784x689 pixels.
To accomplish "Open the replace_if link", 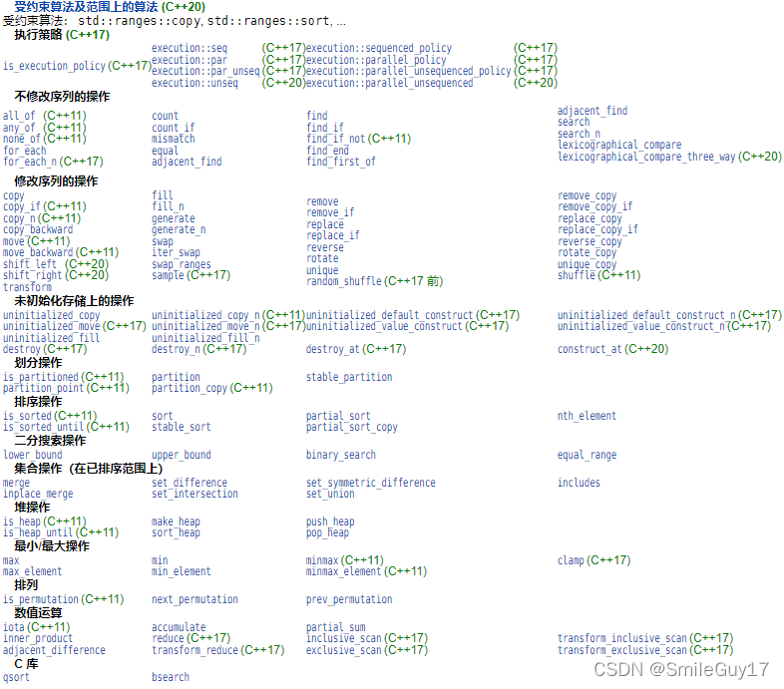I will 332,235.
